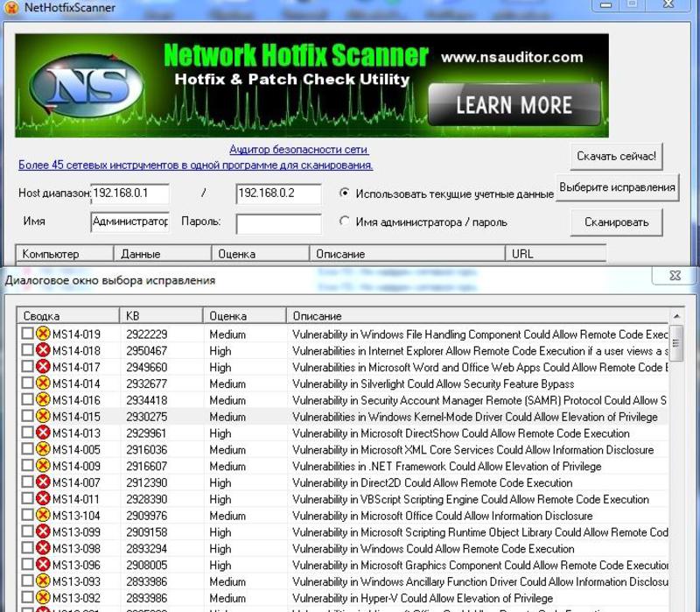700x612 pixels.
Task: Click the red severity icon for MS13-096
Action: click(43, 565)
